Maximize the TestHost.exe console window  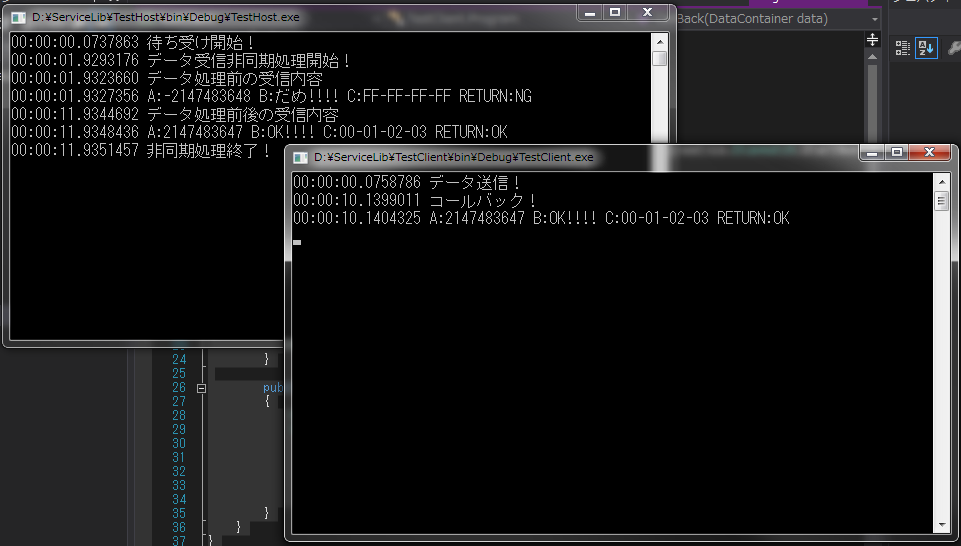[615, 13]
